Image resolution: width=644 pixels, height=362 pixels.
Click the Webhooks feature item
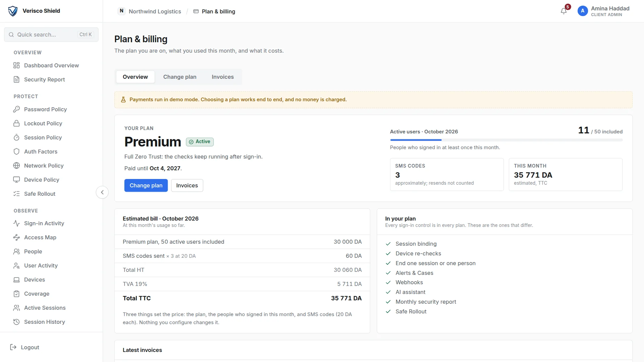tap(409, 282)
